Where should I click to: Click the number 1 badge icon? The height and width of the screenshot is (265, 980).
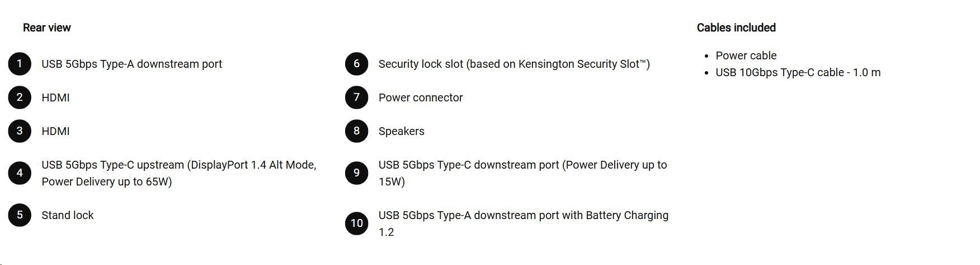tap(20, 64)
